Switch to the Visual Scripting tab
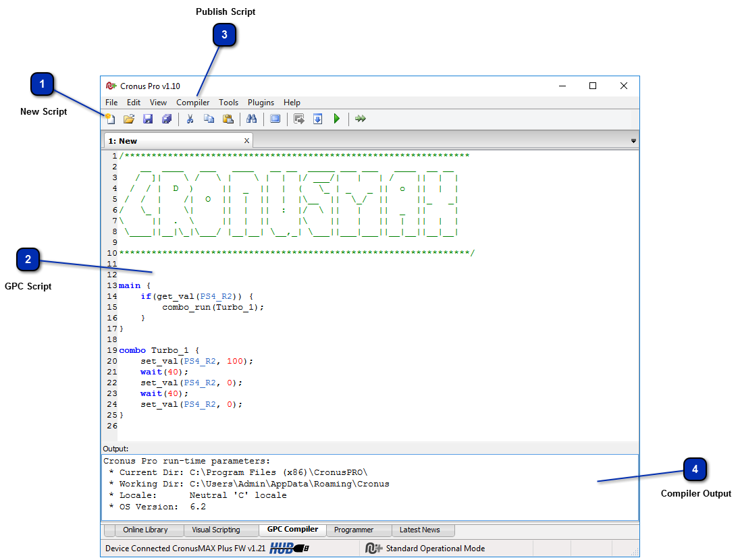Viewport: 740px width, 560px height. [x=215, y=530]
